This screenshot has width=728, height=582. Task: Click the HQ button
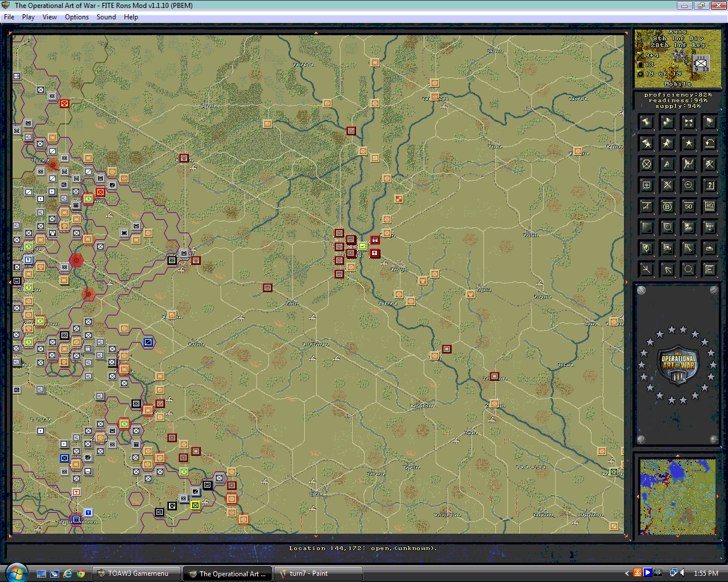click(x=709, y=206)
